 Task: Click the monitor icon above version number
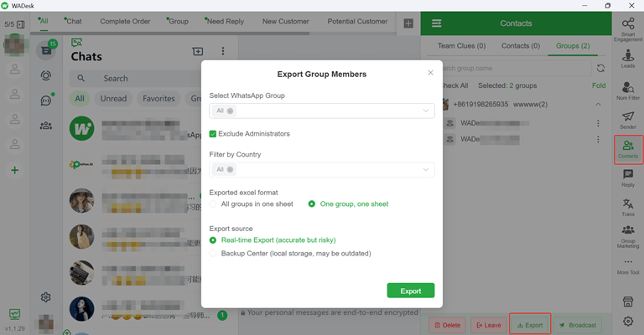tap(14, 314)
